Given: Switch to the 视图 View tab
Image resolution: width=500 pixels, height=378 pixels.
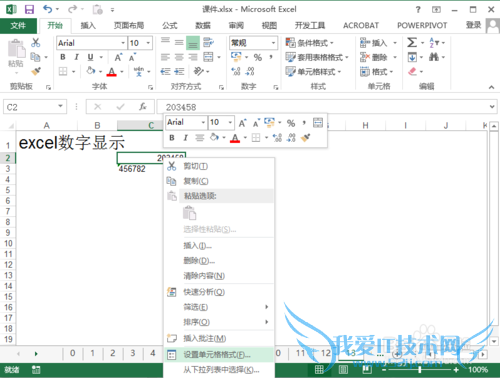Looking at the screenshot, I should tap(269, 25).
